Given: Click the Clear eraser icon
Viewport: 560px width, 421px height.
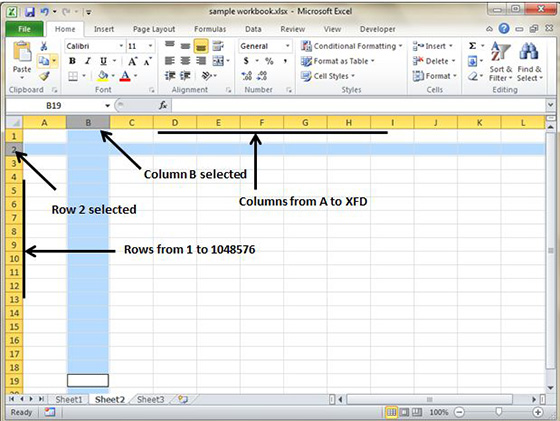Looking at the screenshot, I should 473,76.
